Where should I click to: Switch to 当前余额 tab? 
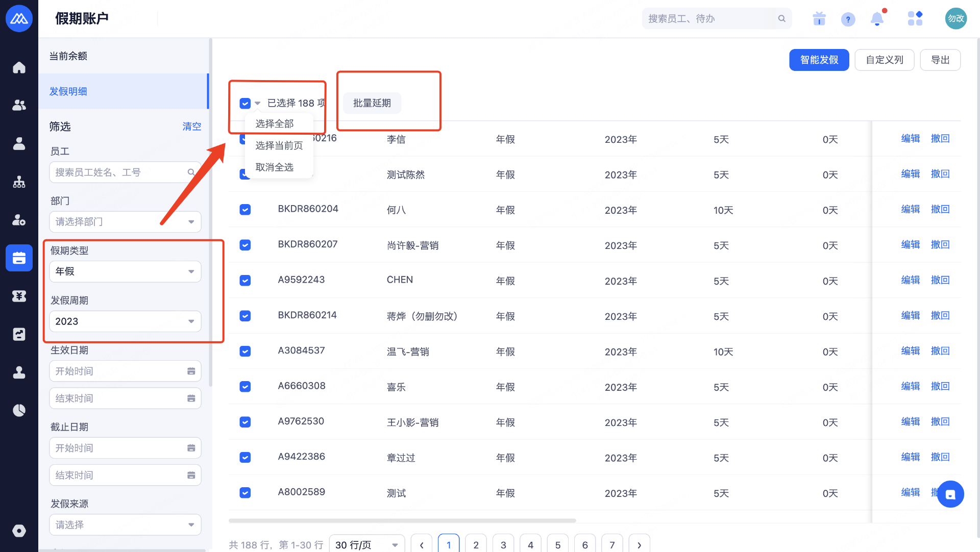pyautogui.click(x=68, y=56)
